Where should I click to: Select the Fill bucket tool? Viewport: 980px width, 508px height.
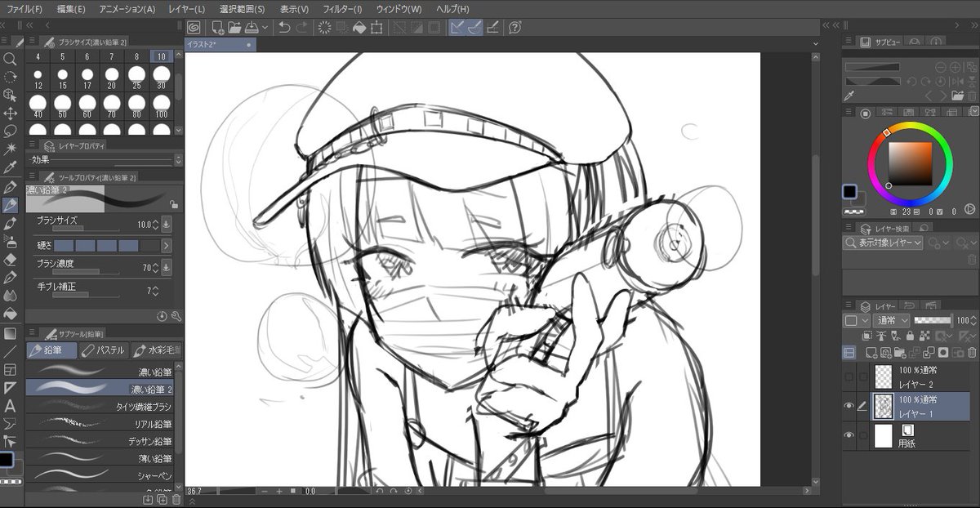click(x=10, y=313)
